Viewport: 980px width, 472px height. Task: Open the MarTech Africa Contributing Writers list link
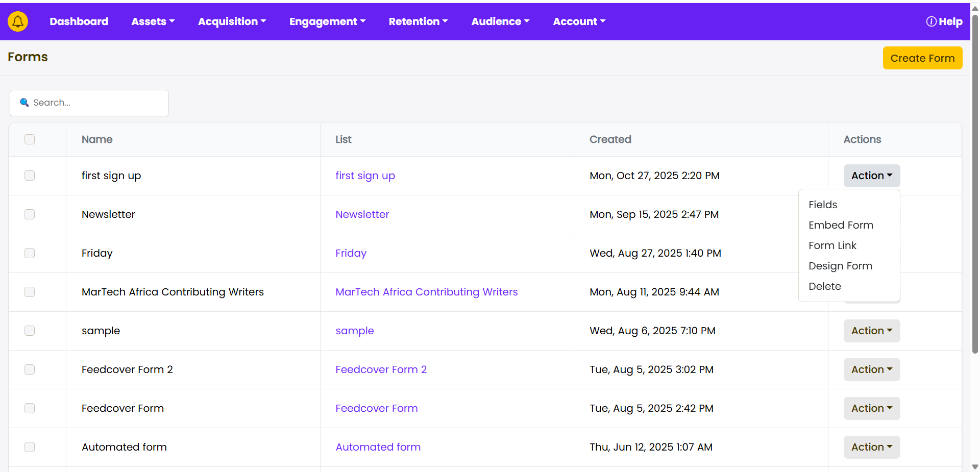[426, 292]
